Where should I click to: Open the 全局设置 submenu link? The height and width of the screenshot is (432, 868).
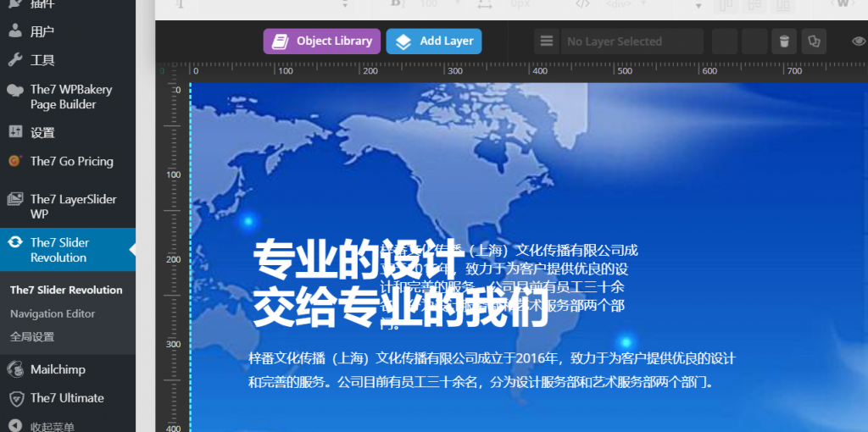pos(32,336)
